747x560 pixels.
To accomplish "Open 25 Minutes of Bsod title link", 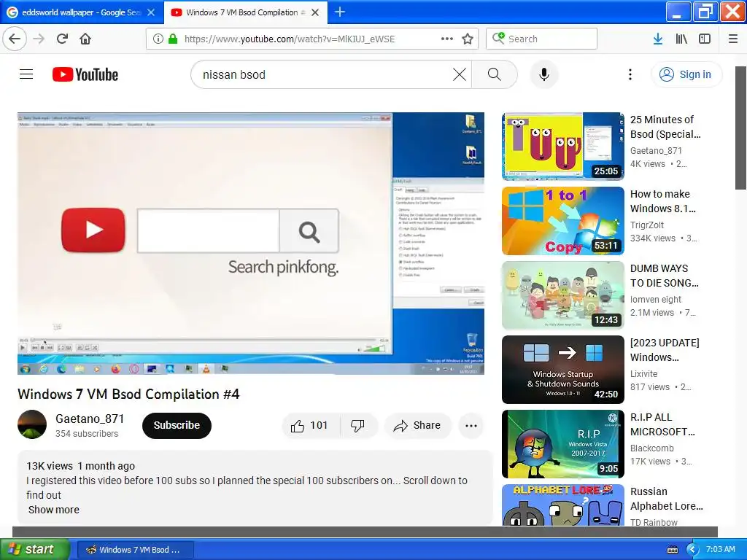I will coord(665,127).
